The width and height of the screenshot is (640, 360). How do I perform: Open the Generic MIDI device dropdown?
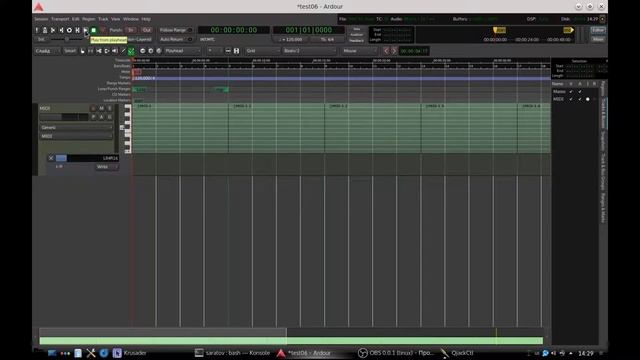pyautogui.click(x=76, y=127)
